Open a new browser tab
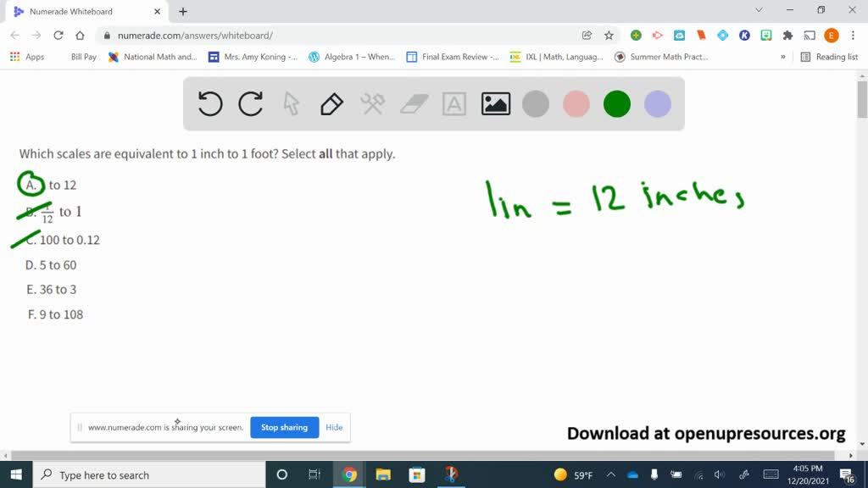This screenshot has height=488, width=868. pos(183,12)
